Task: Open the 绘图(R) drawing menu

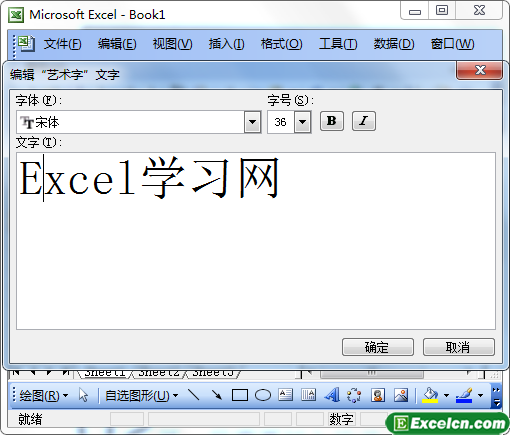Action: (44, 396)
